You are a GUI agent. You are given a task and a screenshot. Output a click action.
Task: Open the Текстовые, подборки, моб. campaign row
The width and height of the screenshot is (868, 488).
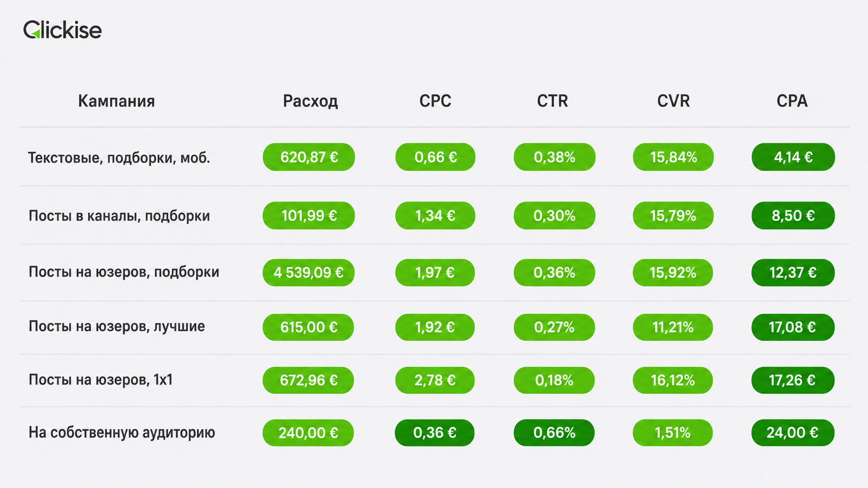coord(435,157)
